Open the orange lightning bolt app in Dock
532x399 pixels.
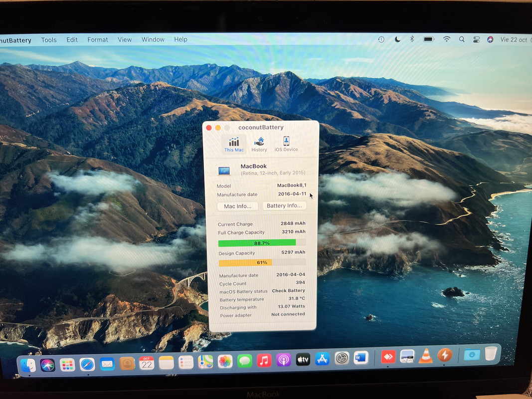point(444,355)
